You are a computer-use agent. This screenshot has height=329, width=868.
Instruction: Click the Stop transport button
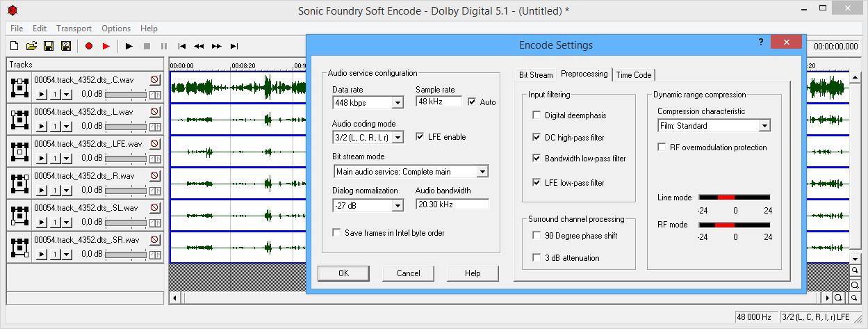coord(147,46)
